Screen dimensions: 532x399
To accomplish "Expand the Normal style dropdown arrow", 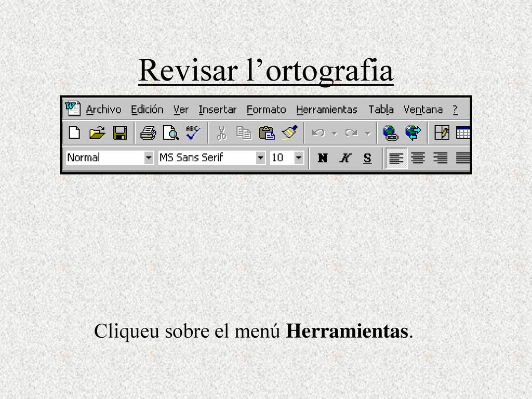I will pos(149,158).
